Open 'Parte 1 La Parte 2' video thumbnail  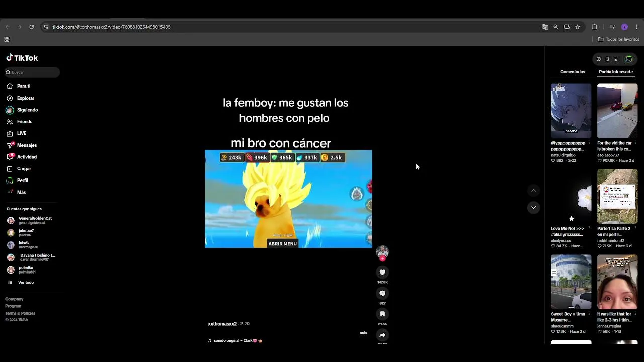coord(617,196)
